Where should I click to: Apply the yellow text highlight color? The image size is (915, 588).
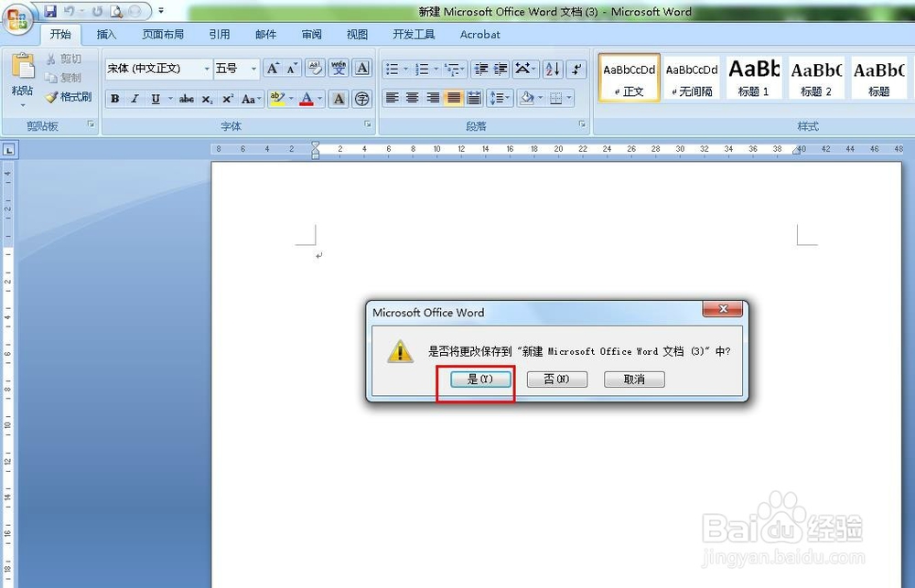pos(277,99)
